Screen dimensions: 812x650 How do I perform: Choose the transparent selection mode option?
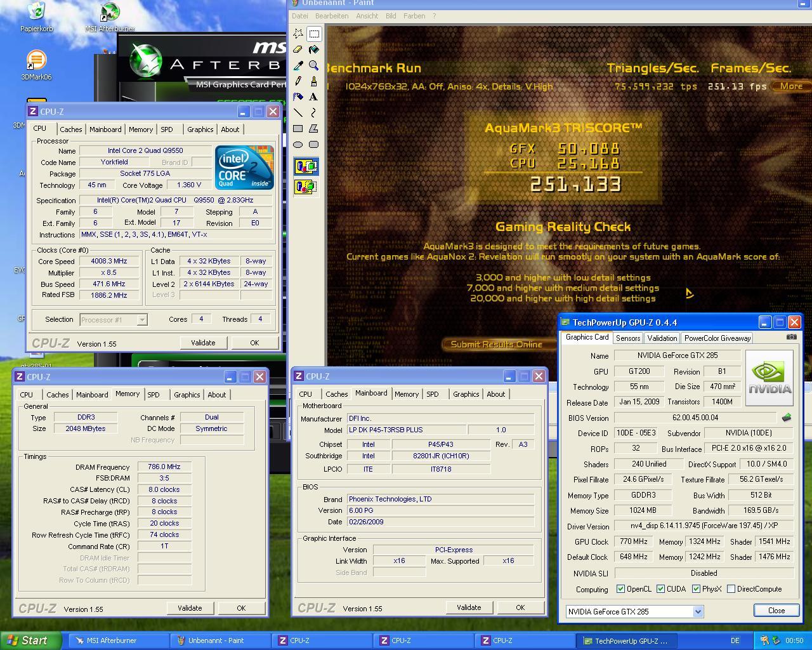[306, 187]
